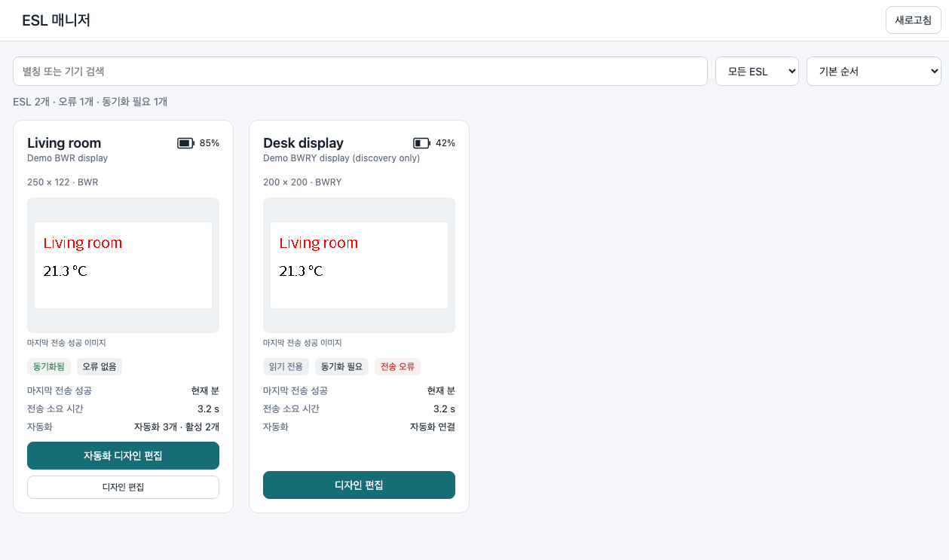Click the Desk display battery icon
Viewport: 949px width, 560px height.
tap(421, 143)
